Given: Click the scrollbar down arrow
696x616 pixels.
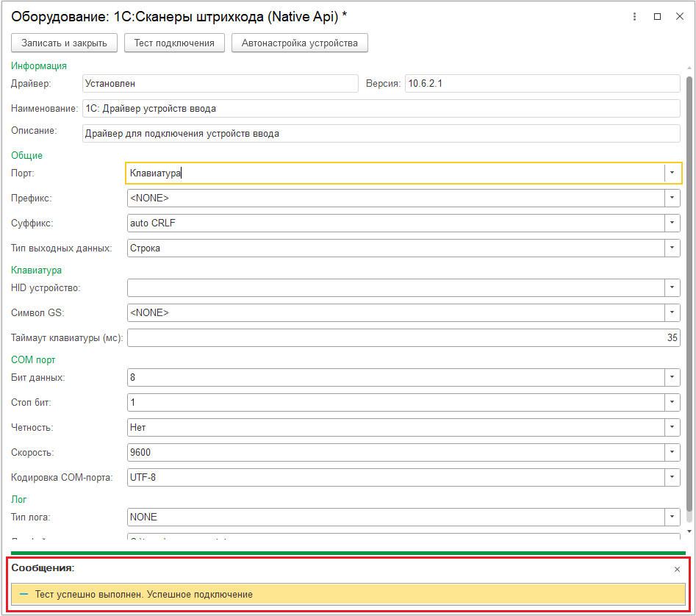Looking at the screenshot, I should 689,531.
